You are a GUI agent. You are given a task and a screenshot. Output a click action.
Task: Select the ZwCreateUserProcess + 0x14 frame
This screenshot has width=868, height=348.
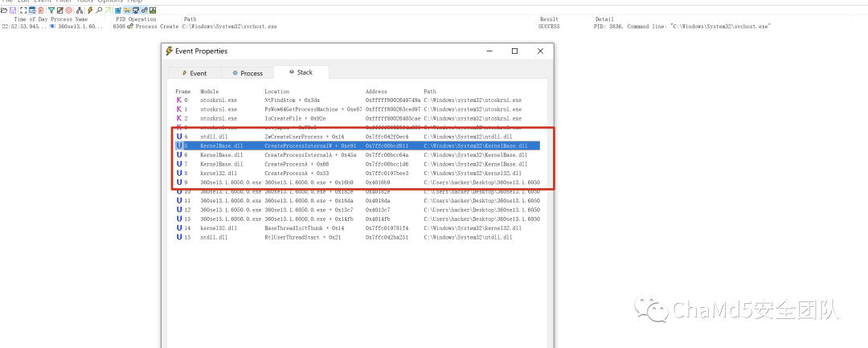[357, 136]
